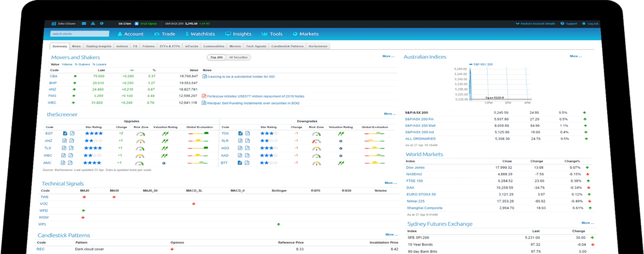Select the Volume filter in Movers and Shakers
The width and height of the screenshot is (644, 254).
(x=67, y=64)
